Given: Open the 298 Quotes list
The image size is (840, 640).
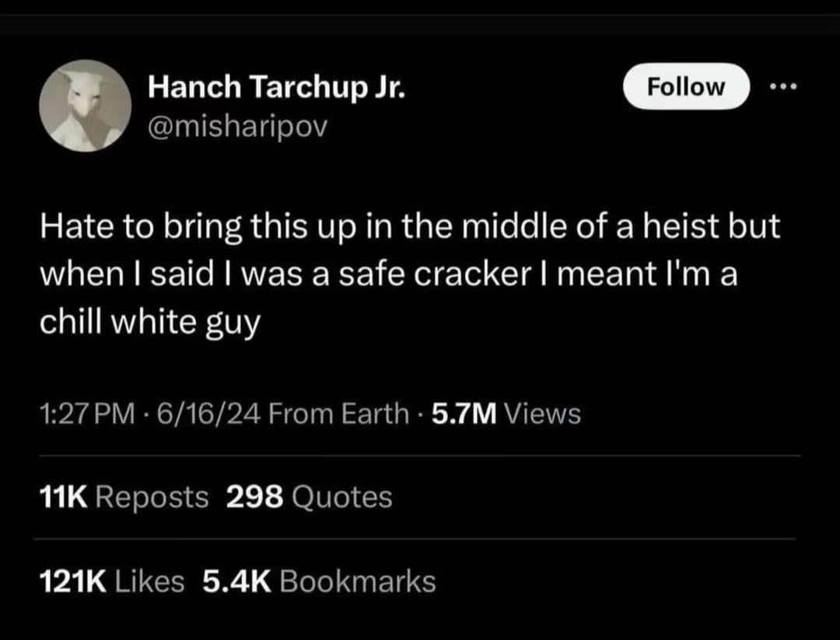Looking at the screenshot, I should (309, 497).
